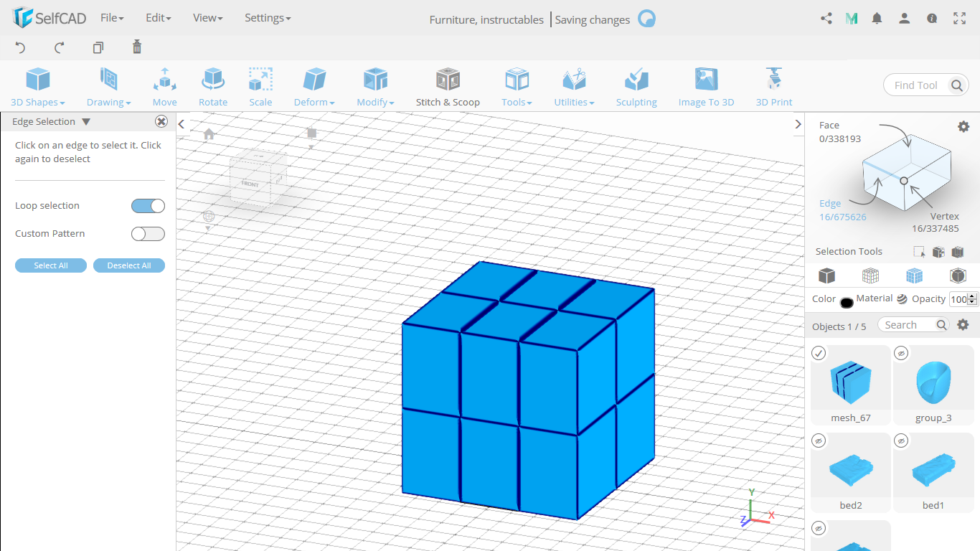Switch to Vertex selection mode
Image resolution: width=980 pixels, height=551 pixels.
[936, 222]
